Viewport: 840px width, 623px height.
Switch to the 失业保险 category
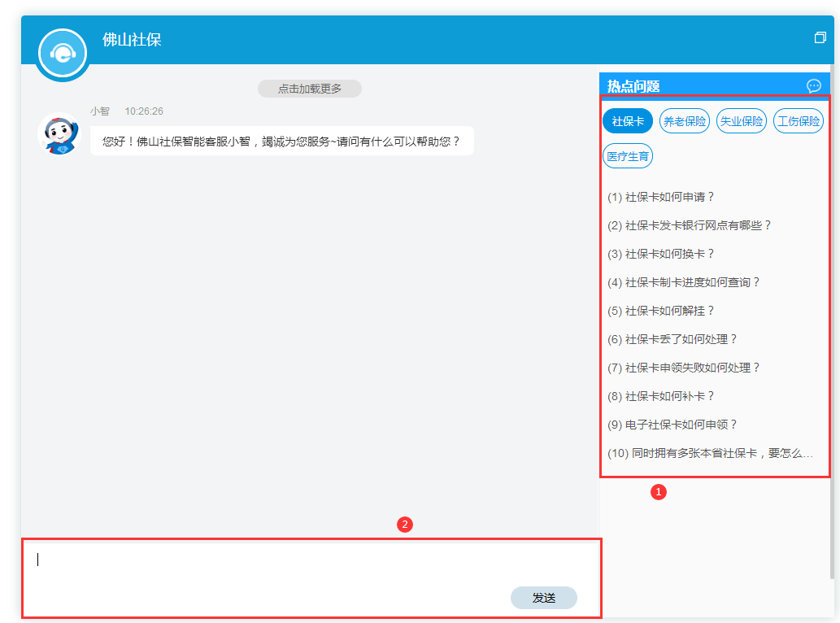741,121
